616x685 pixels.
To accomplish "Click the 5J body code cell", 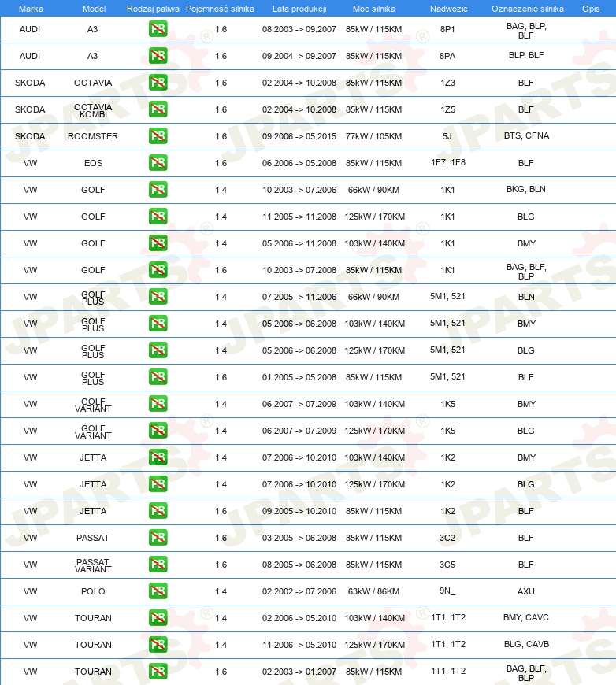I will tap(447, 136).
